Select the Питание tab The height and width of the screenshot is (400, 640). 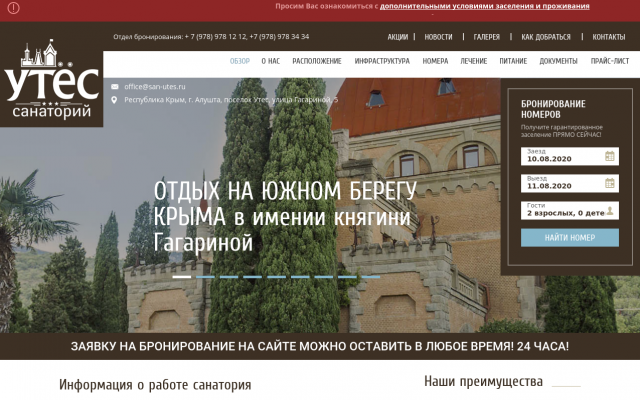click(x=513, y=61)
